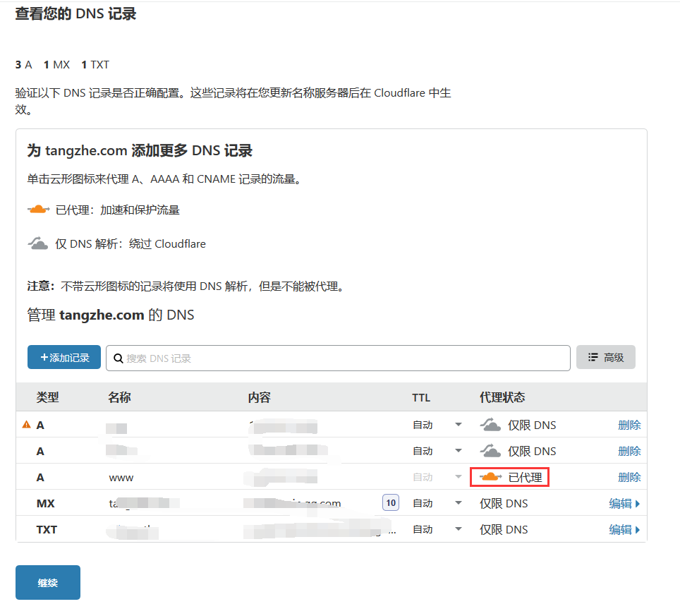This screenshot has height=616, width=680.
Task: Open the TTL dropdown in the second A record row
Action: click(459, 451)
